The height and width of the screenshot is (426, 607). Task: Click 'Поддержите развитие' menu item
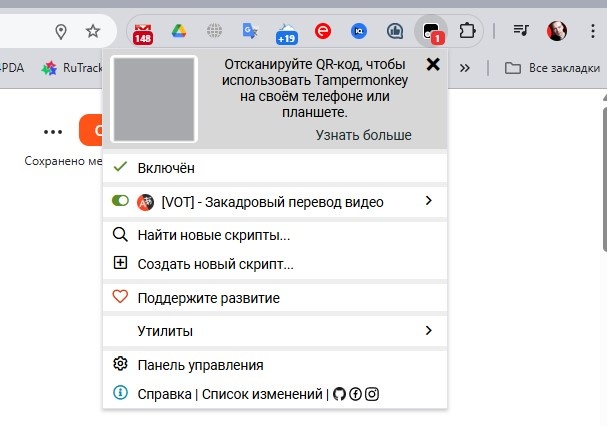click(x=275, y=298)
